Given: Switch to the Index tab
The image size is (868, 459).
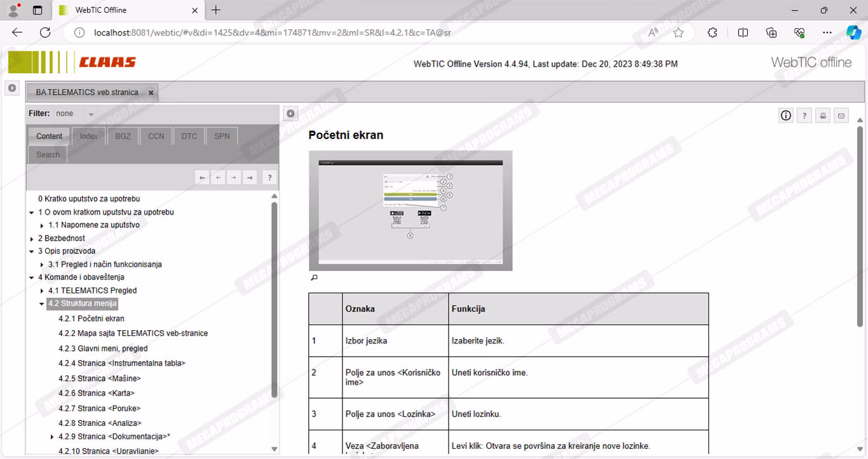Looking at the screenshot, I should (x=89, y=136).
